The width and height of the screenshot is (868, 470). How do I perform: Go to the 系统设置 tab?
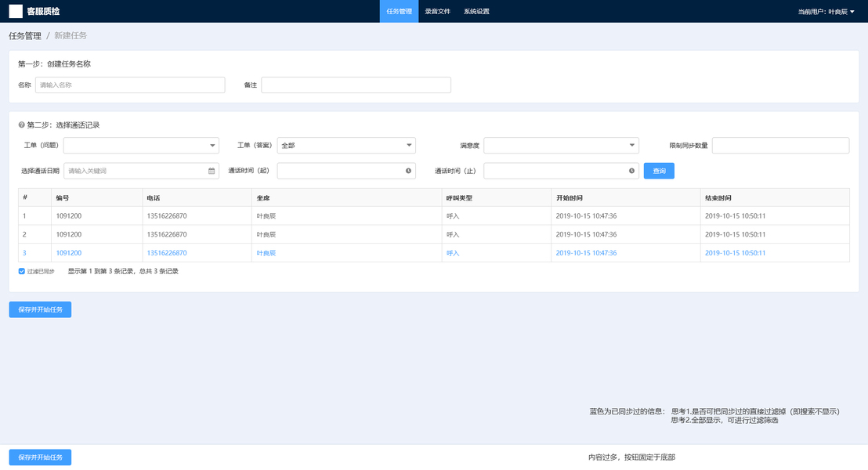(x=476, y=12)
